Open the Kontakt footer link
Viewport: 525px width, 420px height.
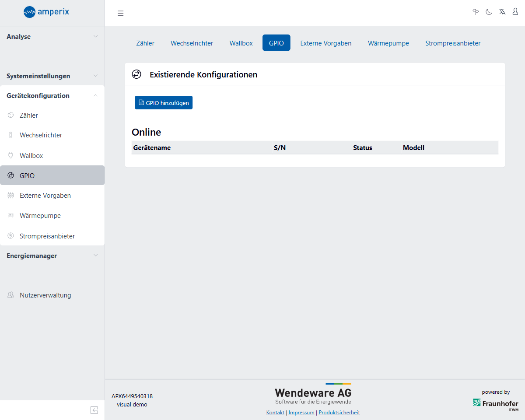click(275, 413)
